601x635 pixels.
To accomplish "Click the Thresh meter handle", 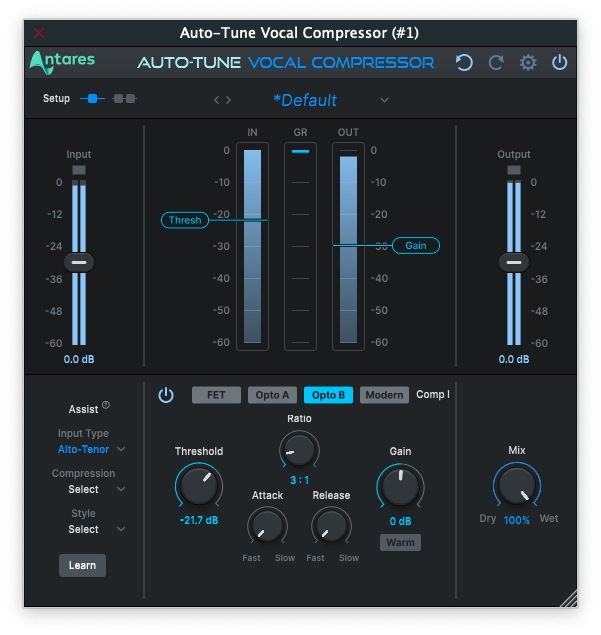I will [185, 220].
